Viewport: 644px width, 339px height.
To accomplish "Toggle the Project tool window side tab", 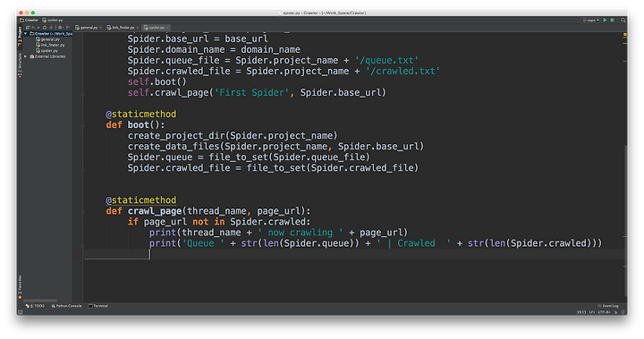I will [x=20, y=37].
